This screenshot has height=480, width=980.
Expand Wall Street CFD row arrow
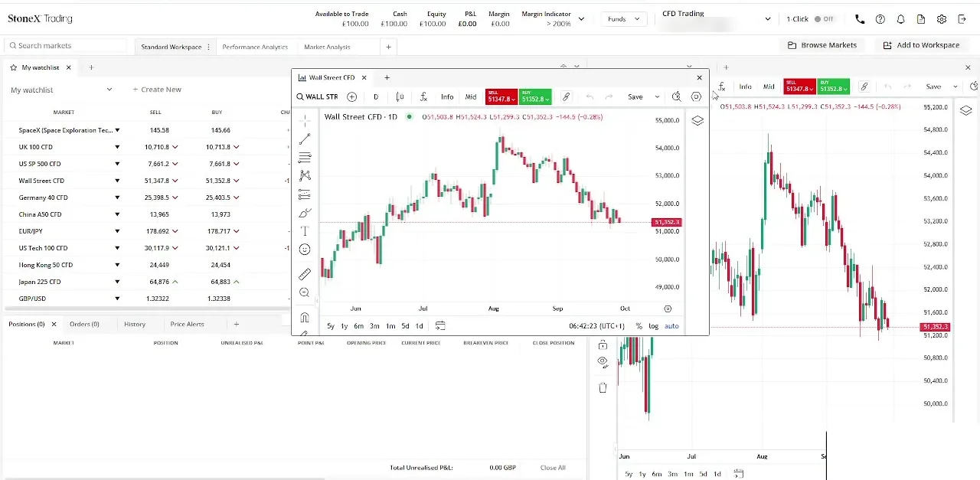tap(117, 181)
